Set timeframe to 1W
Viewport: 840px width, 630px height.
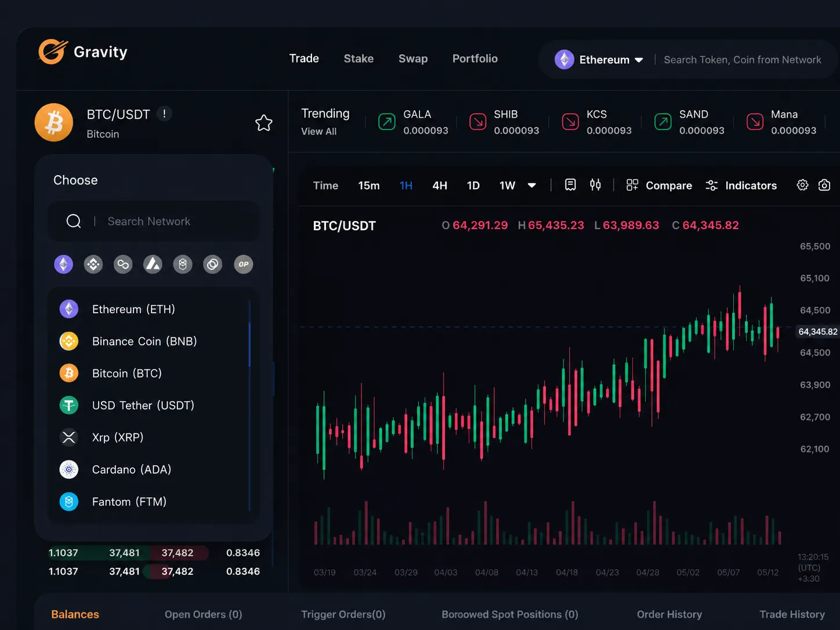508,186
